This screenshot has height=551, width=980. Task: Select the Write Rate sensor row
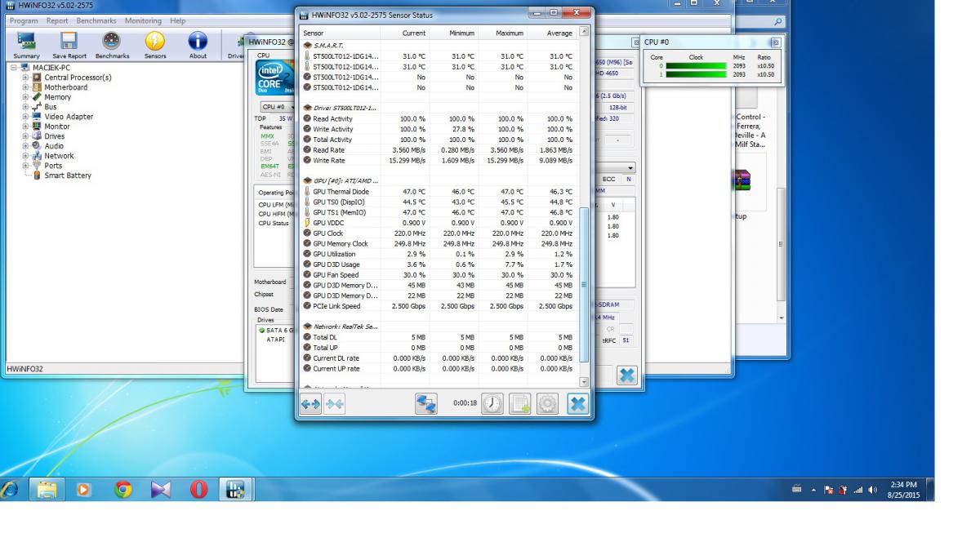[x=439, y=161]
